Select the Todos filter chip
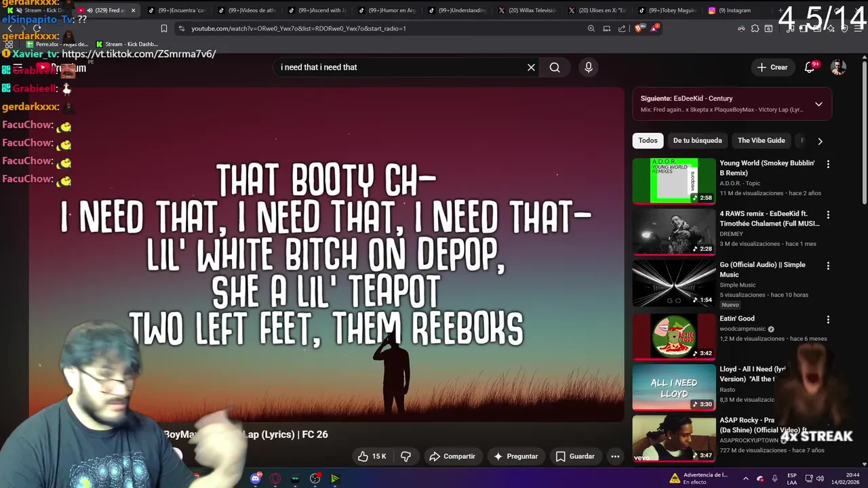 [x=648, y=140]
